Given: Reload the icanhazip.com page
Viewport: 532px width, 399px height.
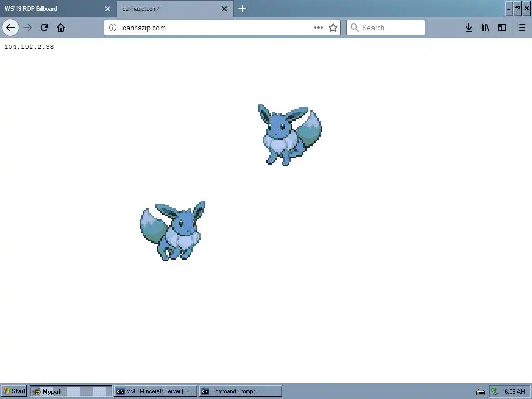Looking at the screenshot, I should click(x=44, y=28).
